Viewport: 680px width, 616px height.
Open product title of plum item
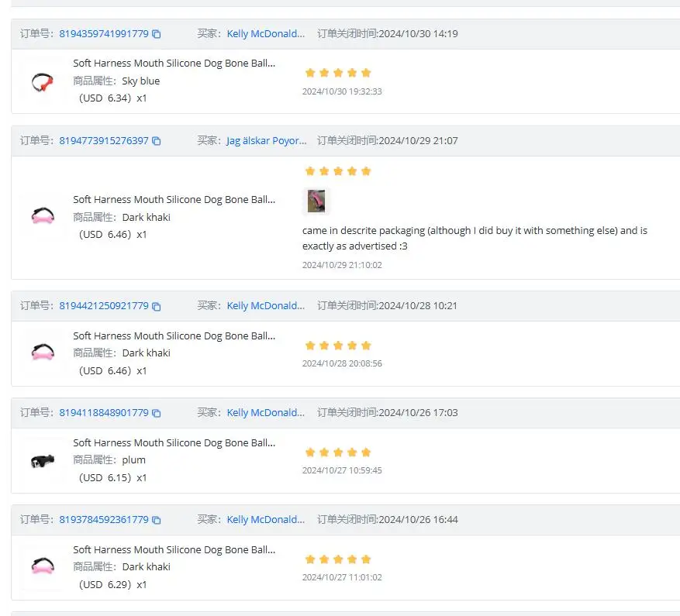(174, 443)
